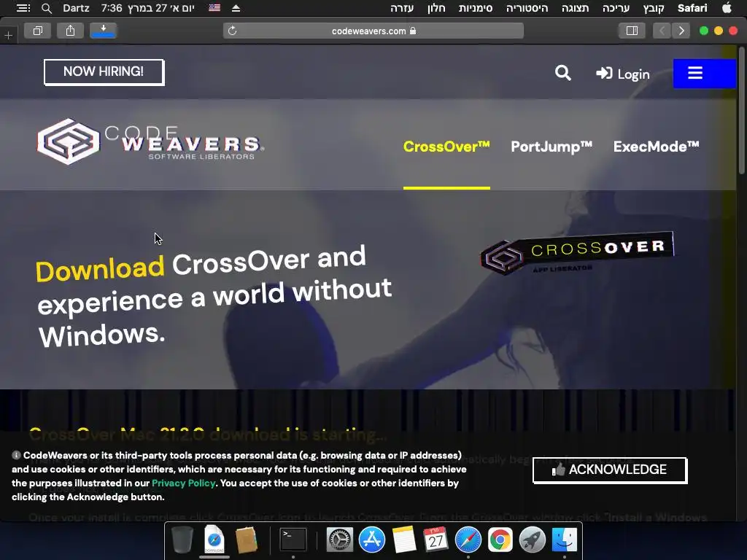Open Spotlight search in menu bar
This screenshot has width=747, height=560.
46,8
